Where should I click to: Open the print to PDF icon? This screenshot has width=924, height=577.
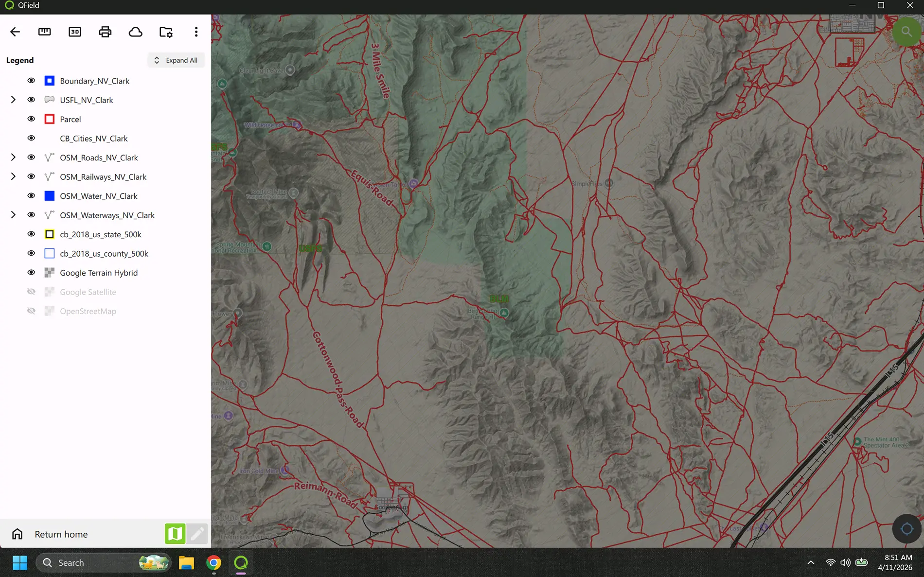tap(105, 32)
